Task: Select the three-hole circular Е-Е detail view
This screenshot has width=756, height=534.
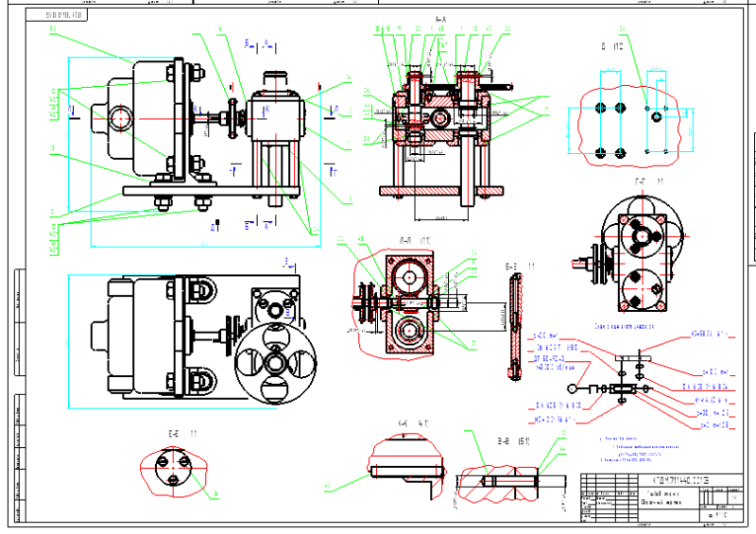Action: click(x=174, y=471)
